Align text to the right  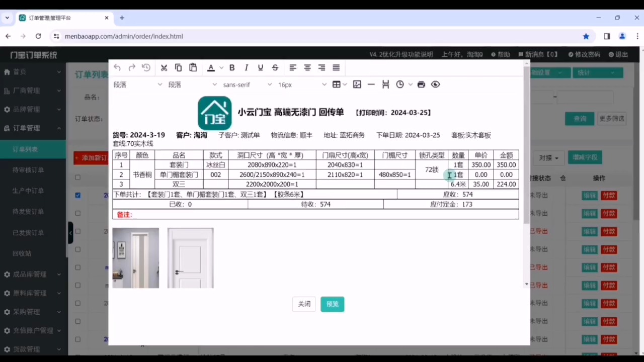pos(321,68)
